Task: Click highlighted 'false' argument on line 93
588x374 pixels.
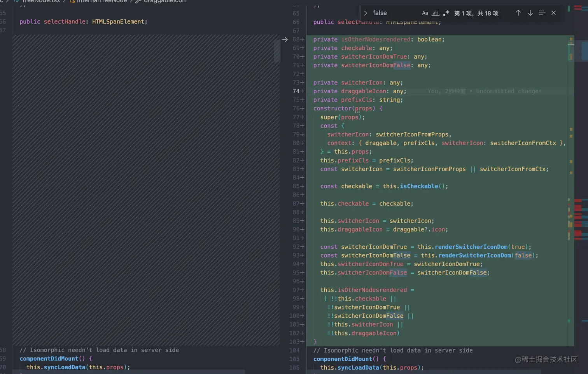Action: point(523,255)
